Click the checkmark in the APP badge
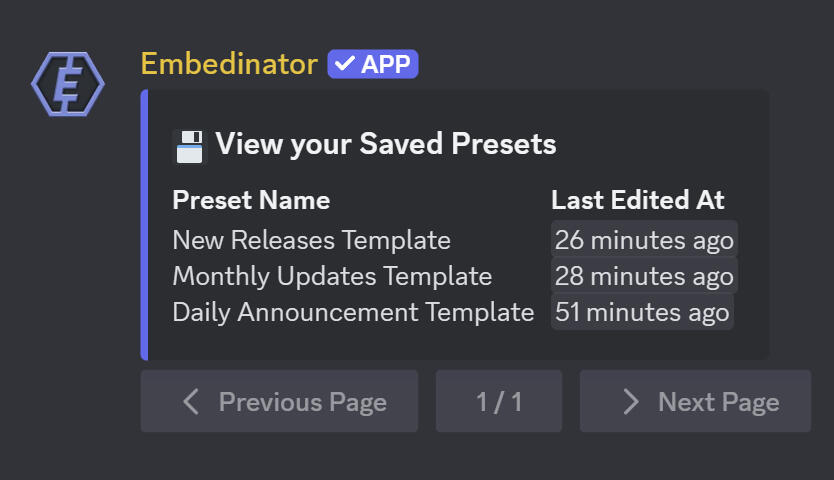834x480 pixels. [345, 64]
